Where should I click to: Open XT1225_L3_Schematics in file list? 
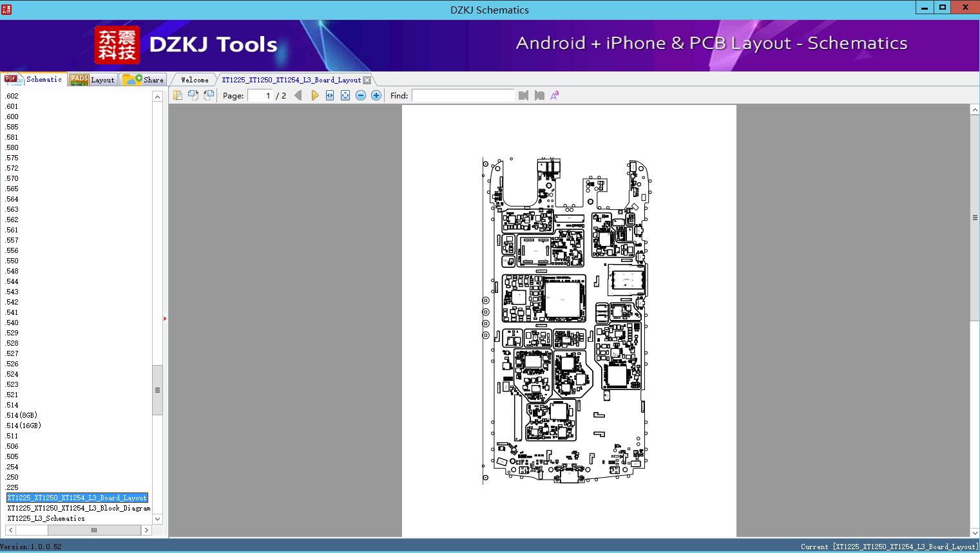(46, 518)
